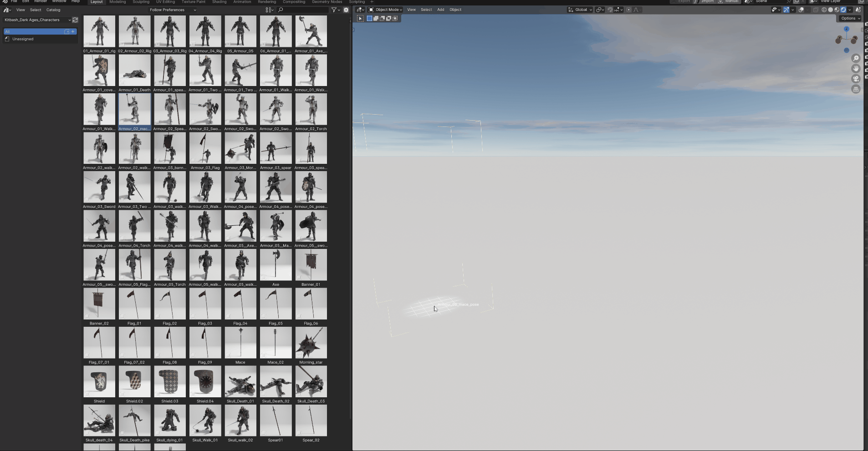This screenshot has height=451, width=868.
Task: Switch to material preview shading
Action: (837, 10)
